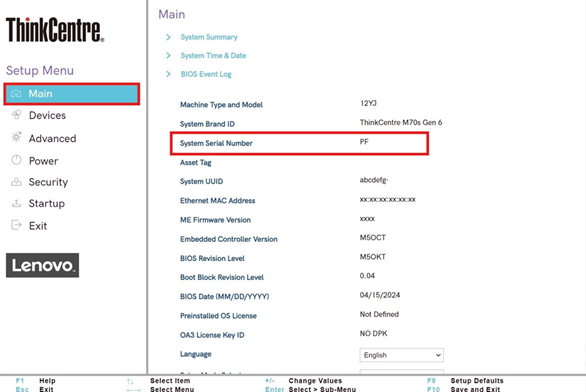Click the Advanced gear icon
The height and width of the screenshot is (392, 586).
click(x=16, y=138)
